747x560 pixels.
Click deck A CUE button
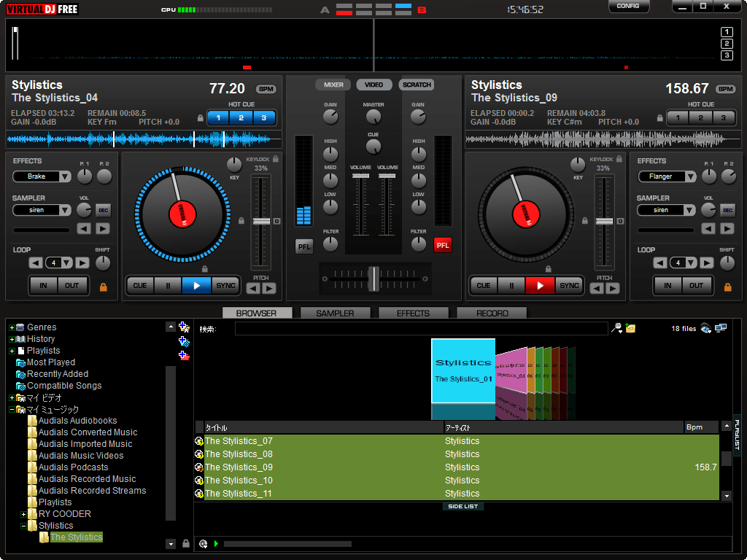coord(139,286)
